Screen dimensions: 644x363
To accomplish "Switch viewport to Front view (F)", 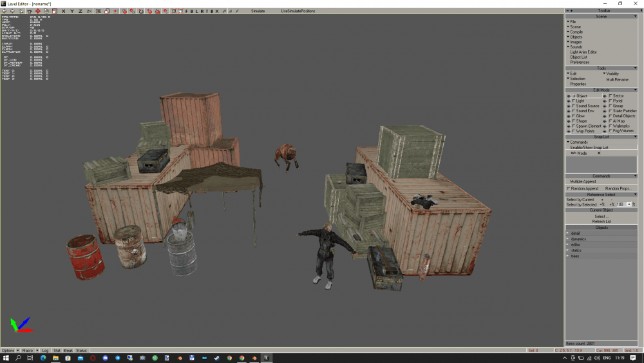I will 187,11.
